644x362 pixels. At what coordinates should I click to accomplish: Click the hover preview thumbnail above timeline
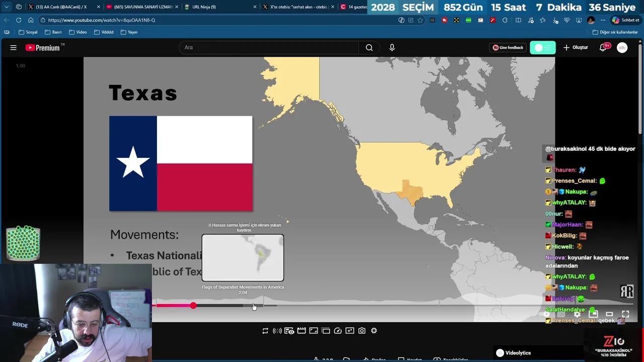243,258
